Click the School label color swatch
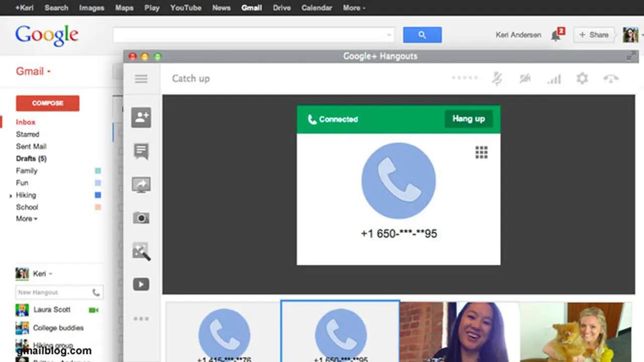The width and height of the screenshot is (644, 362). click(98, 207)
